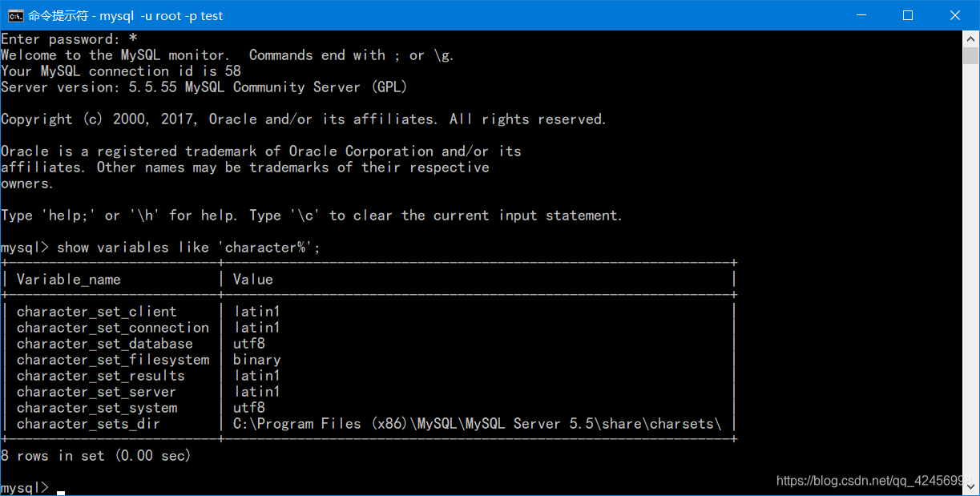Click the vertical scrollbar thumb

[971, 55]
